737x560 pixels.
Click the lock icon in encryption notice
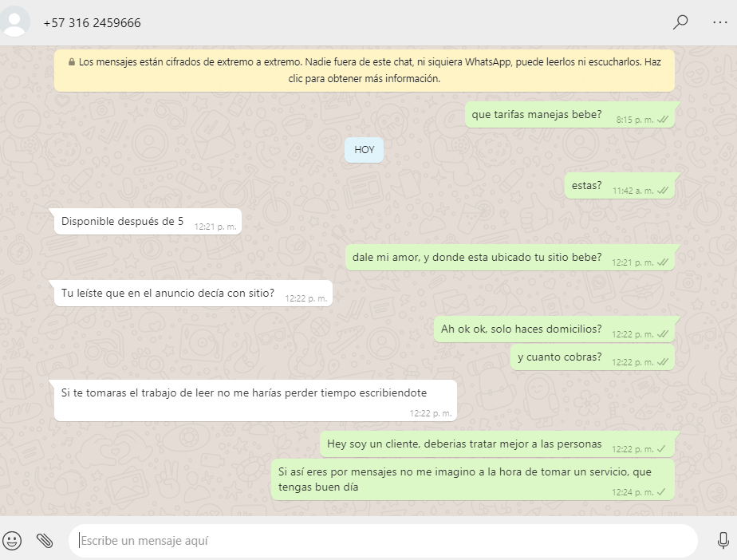[x=72, y=61]
